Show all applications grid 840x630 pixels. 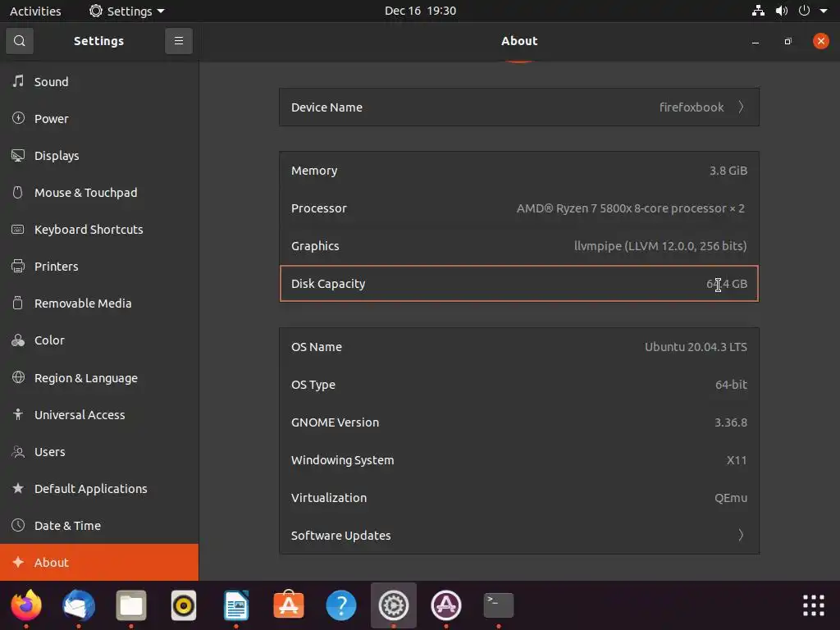tap(813, 605)
